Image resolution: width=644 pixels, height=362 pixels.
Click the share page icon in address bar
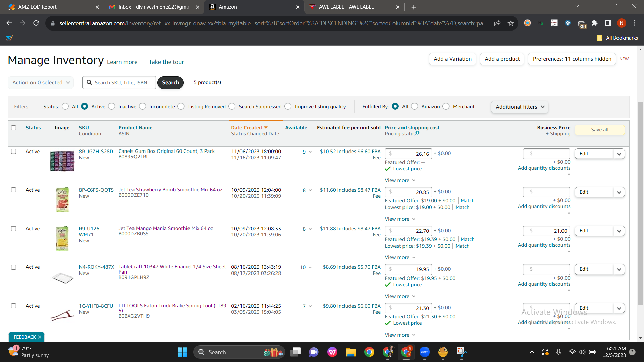497,23
